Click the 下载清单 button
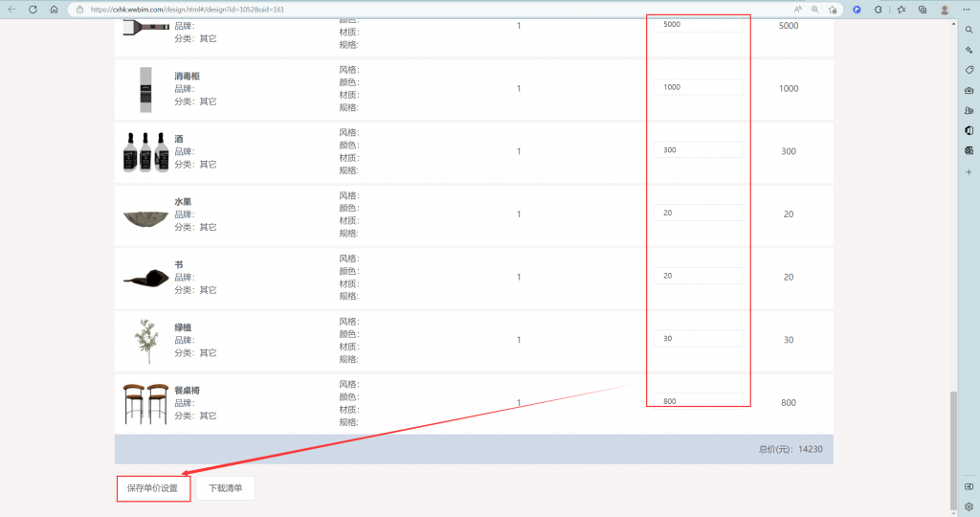This screenshot has width=980, height=517. [x=225, y=488]
